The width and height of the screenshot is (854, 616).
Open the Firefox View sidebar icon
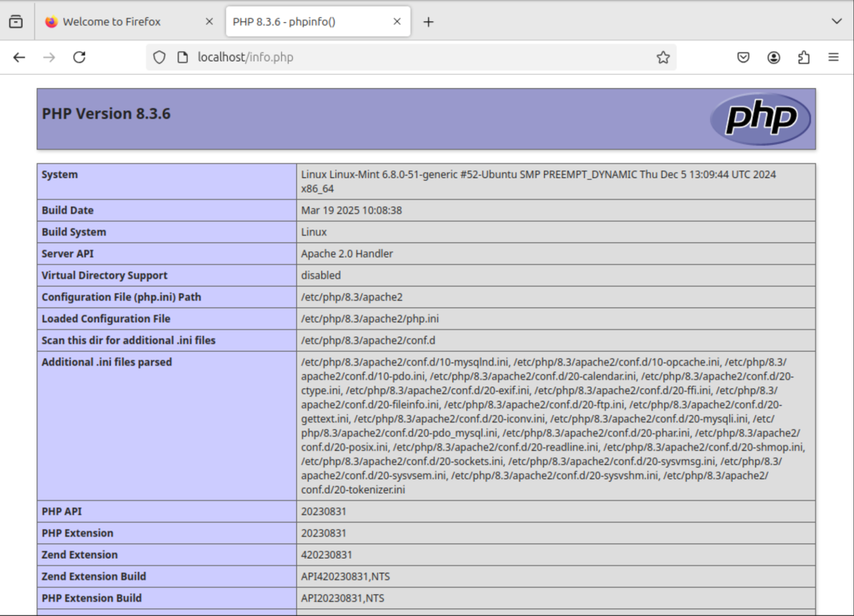[16, 21]
